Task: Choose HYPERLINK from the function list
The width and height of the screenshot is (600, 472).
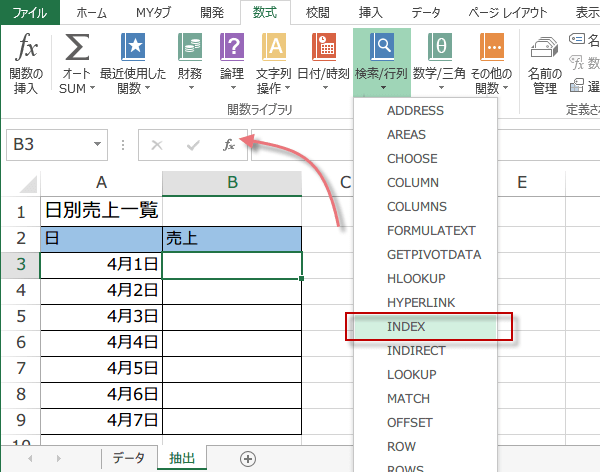Action: coord(426,302)
